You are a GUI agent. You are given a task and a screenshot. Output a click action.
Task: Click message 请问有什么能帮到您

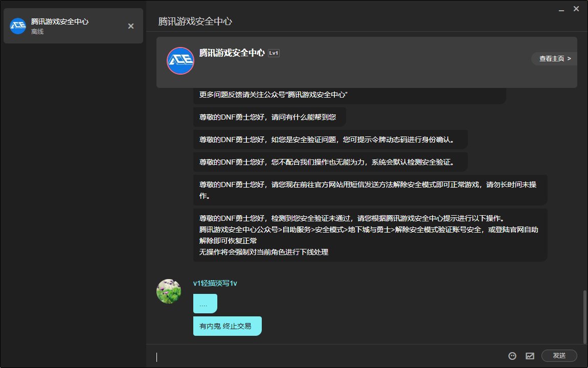(x=269, y=117)
